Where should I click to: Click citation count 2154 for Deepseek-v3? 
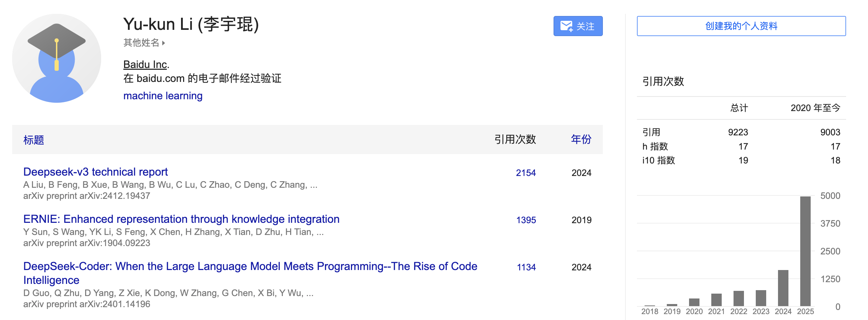click(x=526, y=173)
